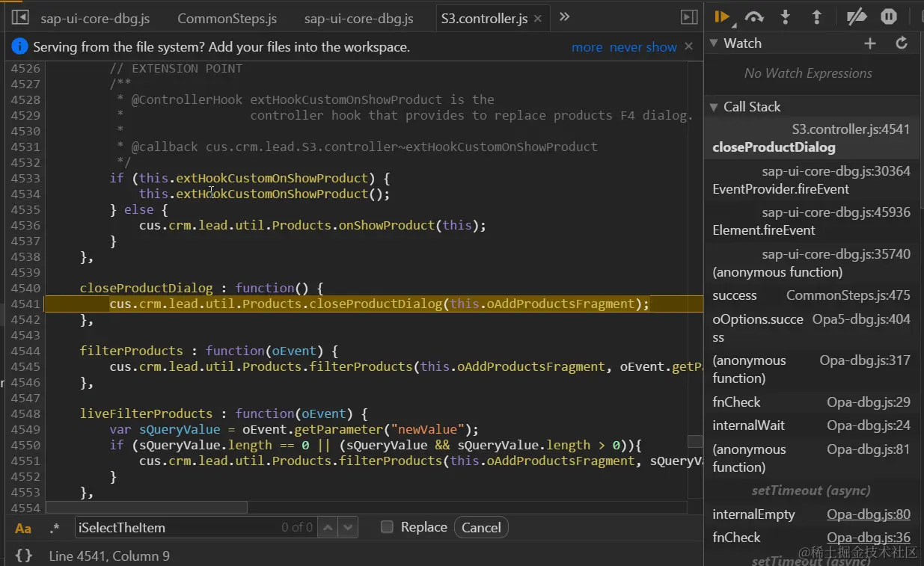Click the highlighted closeProductDialog code line
The width and height of the screenshot is (924, 566).
point(374,304)
